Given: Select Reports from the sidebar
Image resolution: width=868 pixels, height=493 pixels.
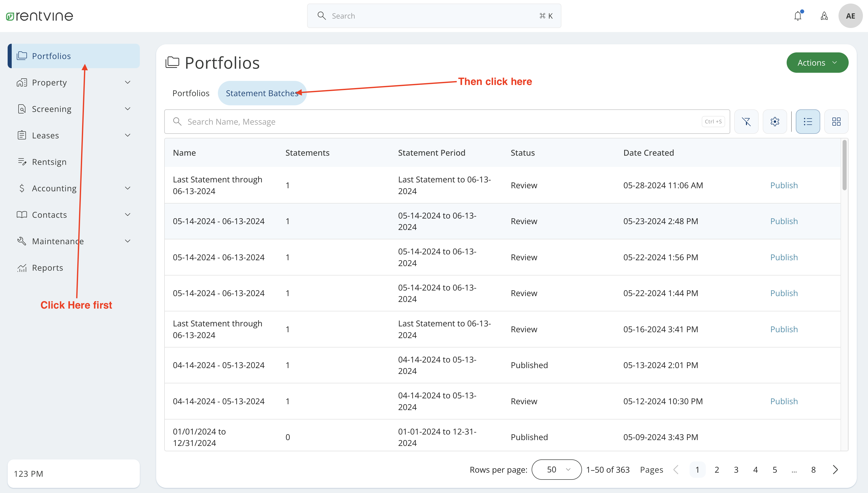Looking at the screenshot, I should [x=47, y=268].
